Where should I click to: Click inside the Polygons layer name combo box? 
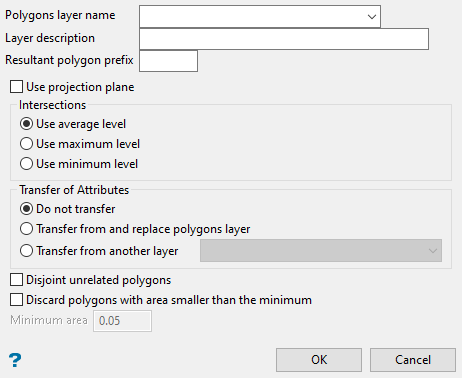tap(260, 16)
